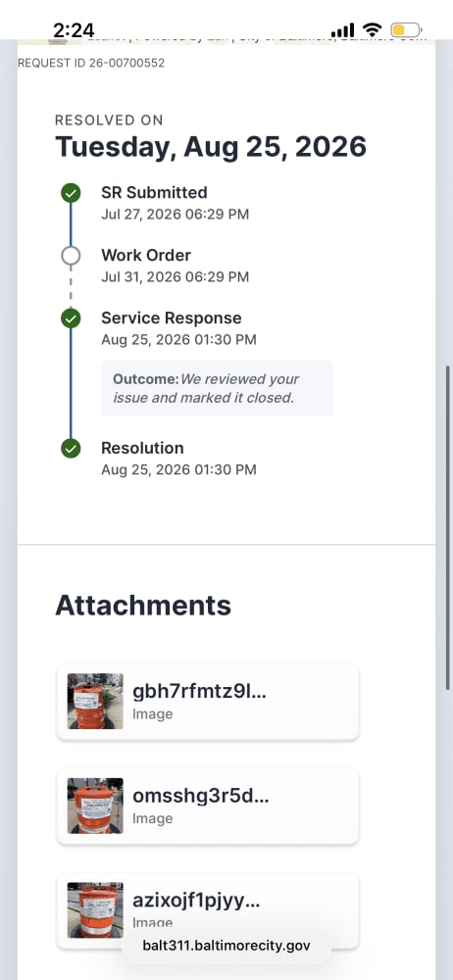Click the Work Order empty circle marker
453x980 pixels.
point(71,256)
